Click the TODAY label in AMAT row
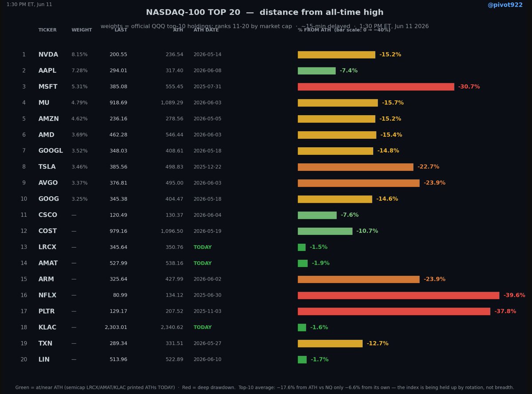Image resolution: width=532 pixels, height=394 pixels. pos(203,263)
